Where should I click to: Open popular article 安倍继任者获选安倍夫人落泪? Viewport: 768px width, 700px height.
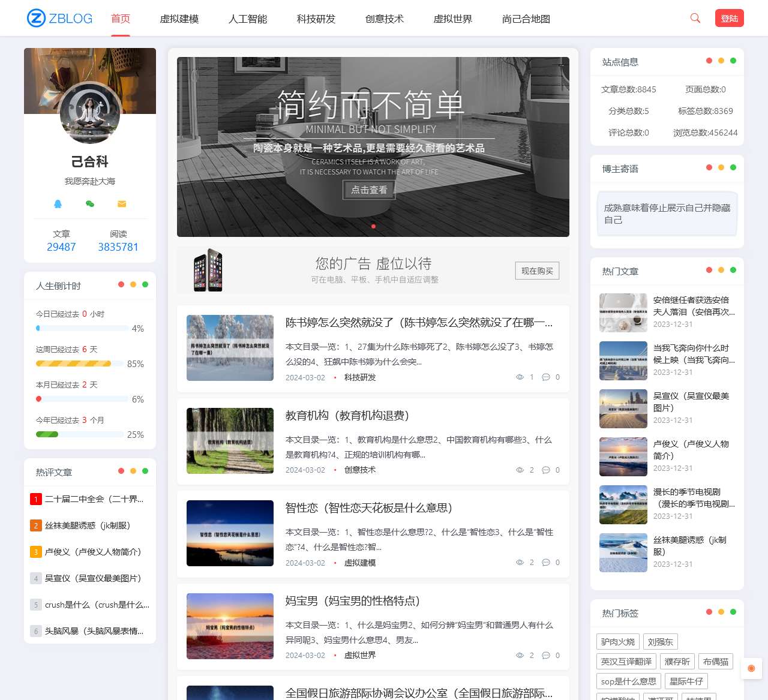coord(694,306)
